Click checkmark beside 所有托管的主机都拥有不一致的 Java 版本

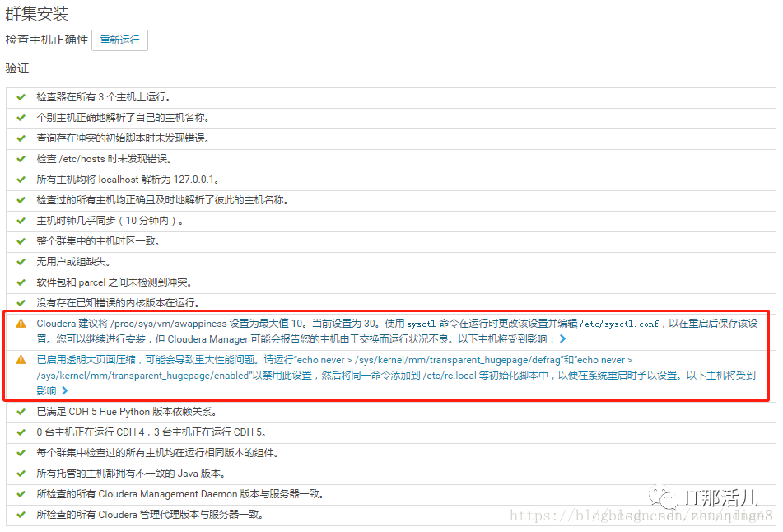[21, 474]
